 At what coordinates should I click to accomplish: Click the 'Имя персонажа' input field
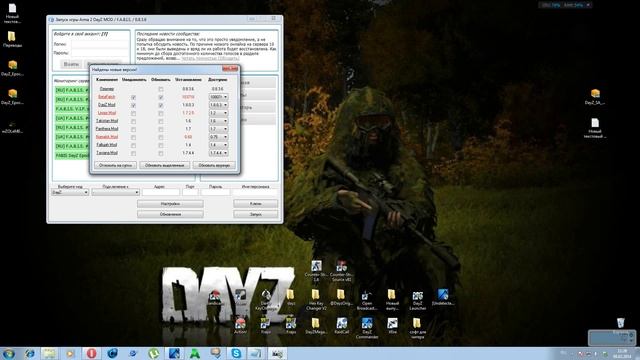pos(255,192)
